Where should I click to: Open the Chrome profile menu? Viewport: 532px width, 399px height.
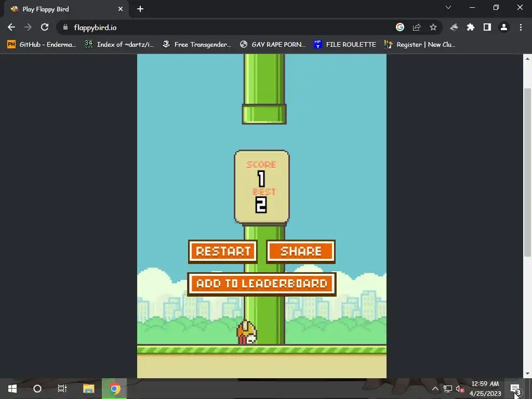[x=504, y=27]
